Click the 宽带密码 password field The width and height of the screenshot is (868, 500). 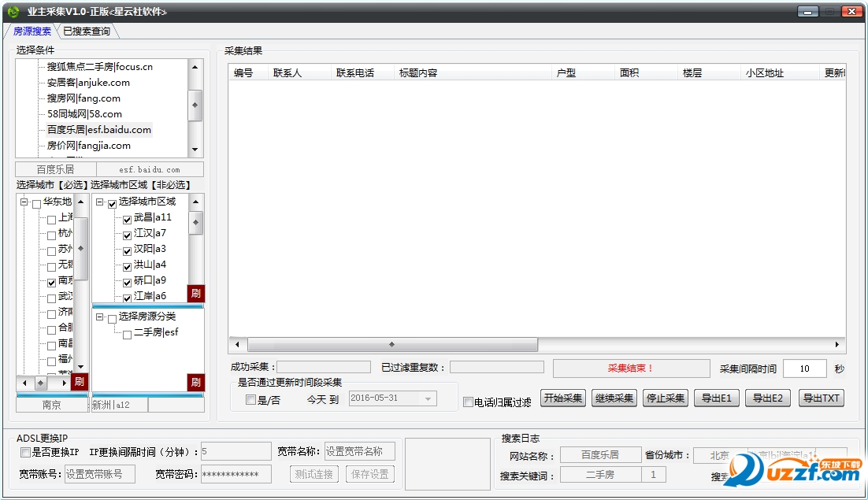click(236, 474)
